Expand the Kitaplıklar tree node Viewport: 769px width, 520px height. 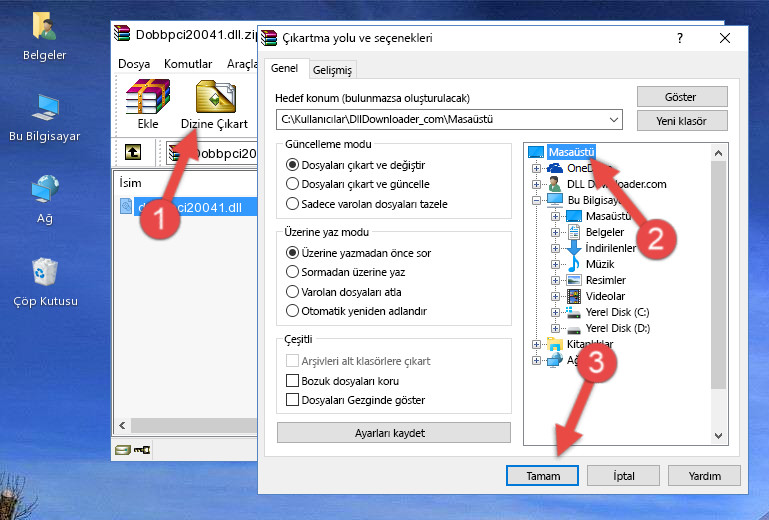[x=536, y=344]
